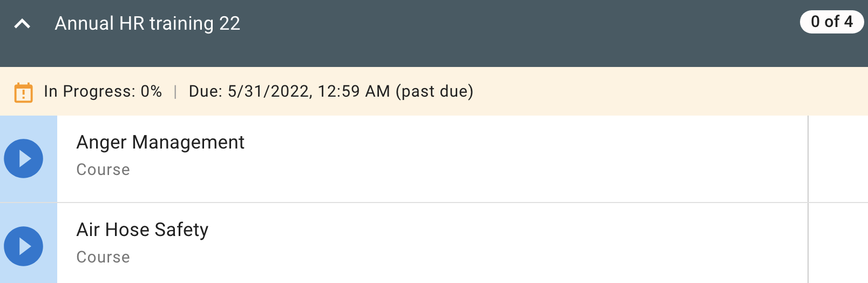Click the right-side cell of Anger Management row
Screen dimensions: 868x283
click(838, 159)
